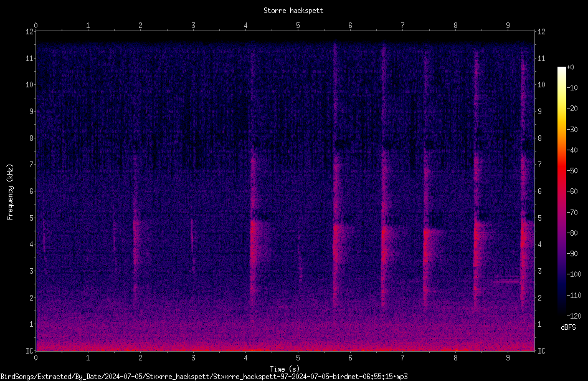Image resolution: width=588 pixels, height=381 pixels.
Task: Click the dBFS color scale bar
Action: [561, 191]
